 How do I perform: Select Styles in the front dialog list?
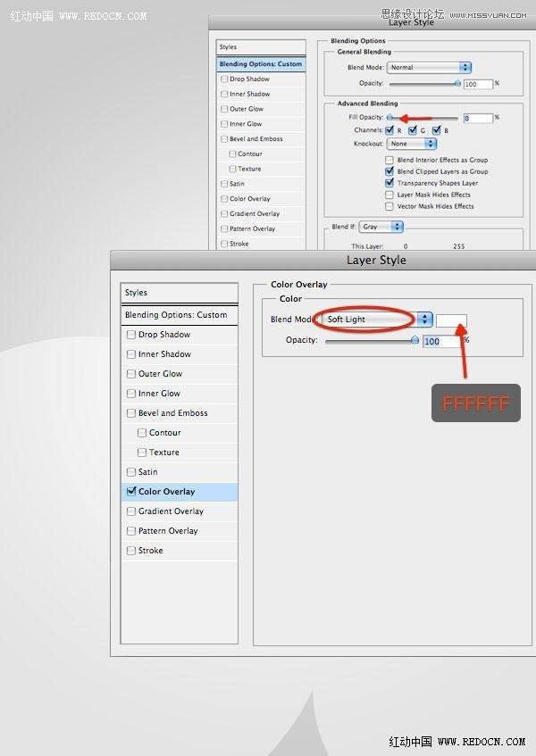pos(179,293)
